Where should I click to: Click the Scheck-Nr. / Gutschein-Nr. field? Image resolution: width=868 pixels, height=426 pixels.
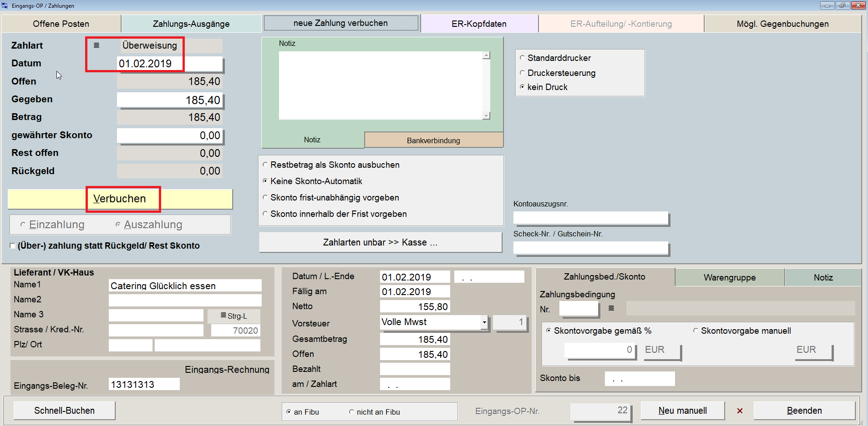[x=591, y=248]
